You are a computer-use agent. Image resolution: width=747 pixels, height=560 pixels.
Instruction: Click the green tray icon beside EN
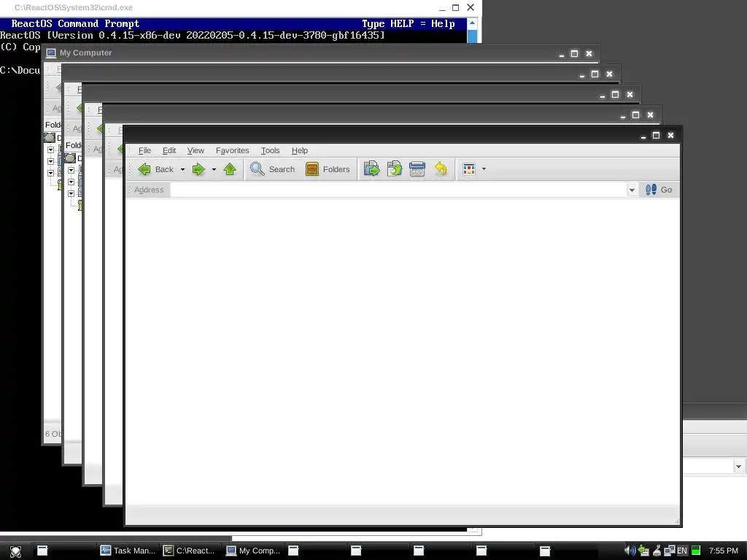[x=695, y=551]
